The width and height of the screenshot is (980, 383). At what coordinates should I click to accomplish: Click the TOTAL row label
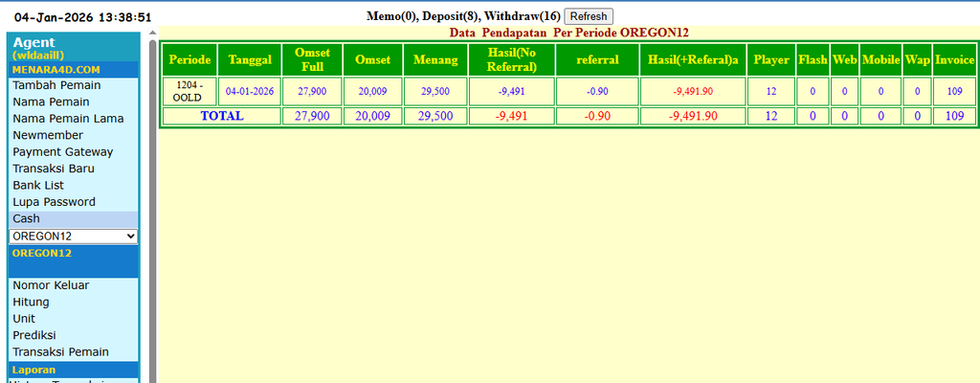coord(222,116)
